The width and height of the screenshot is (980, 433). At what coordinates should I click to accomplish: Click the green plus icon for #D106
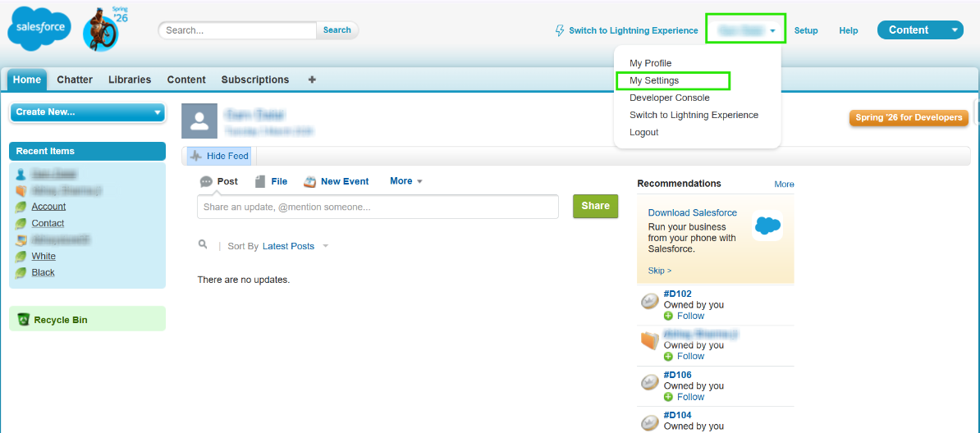pyautogui.click(x=668, y=398)
